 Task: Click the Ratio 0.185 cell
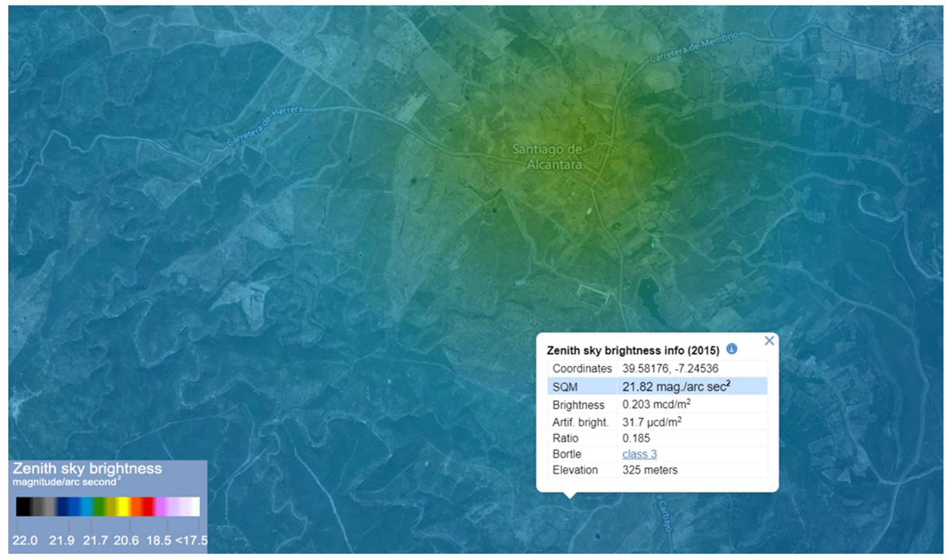tap(636, 438)
